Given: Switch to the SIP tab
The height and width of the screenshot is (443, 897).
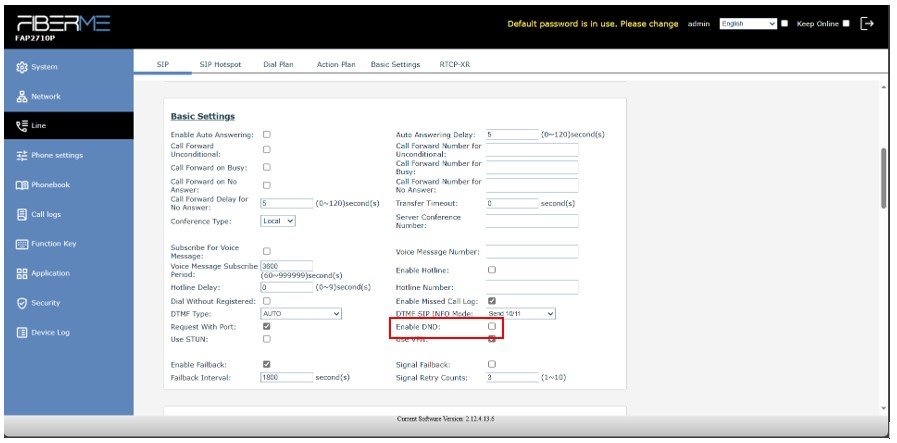Looking at the screenshot, I should click(162, 65).
